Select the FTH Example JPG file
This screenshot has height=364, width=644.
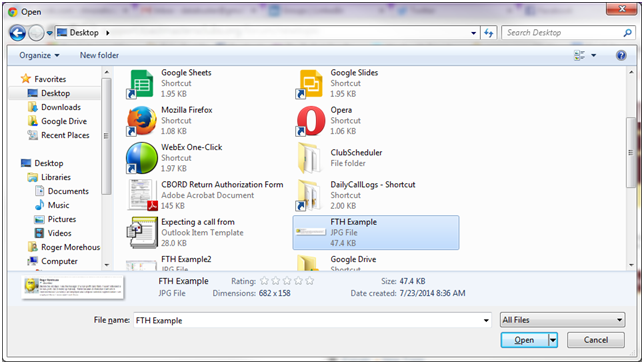pos(376,233)
